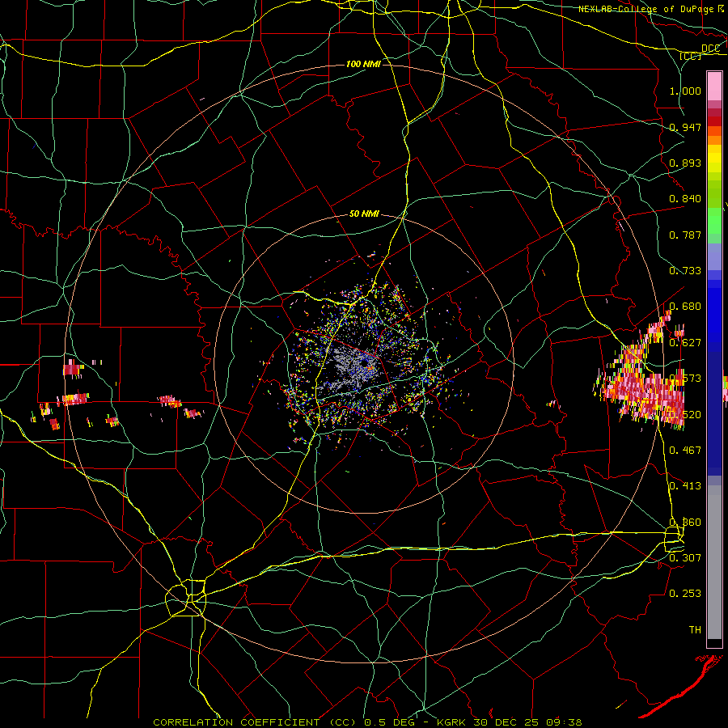This screenshot has height=728, width=728.
Task: Select the 0.893 scale label
Action: coord(685,163)
